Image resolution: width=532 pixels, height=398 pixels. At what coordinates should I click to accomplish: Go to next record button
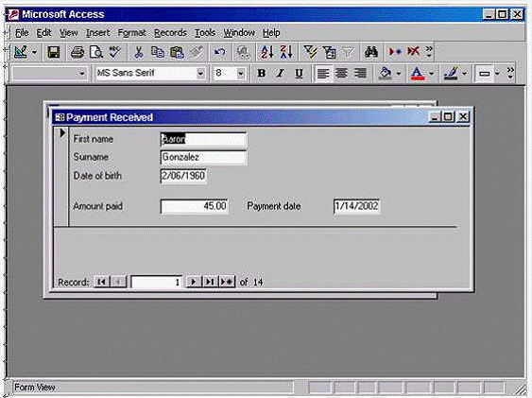coord(193,282)
